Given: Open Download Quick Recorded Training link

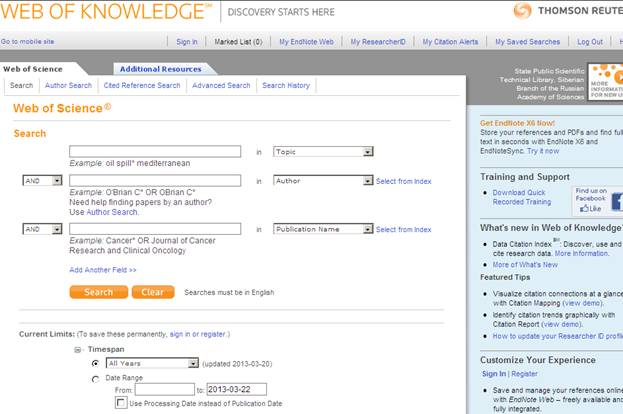Looking at the screenshot, I should click(x=522, y=197).
